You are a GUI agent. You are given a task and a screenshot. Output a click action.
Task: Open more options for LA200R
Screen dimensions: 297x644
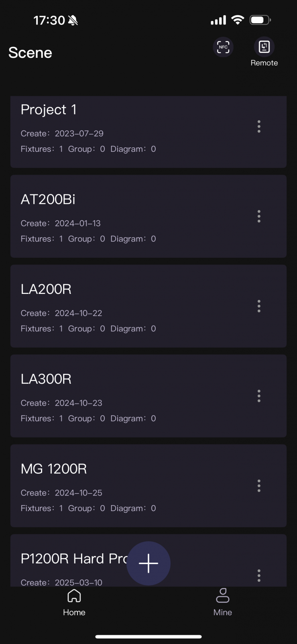point(259,306)
